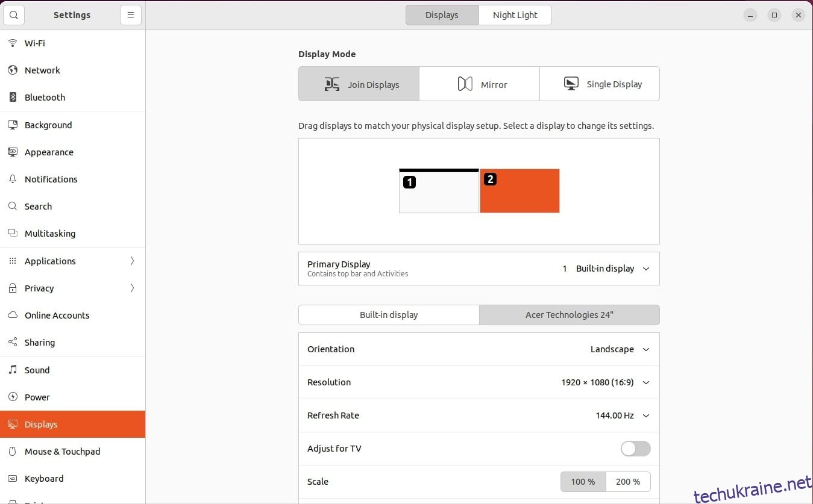Click the Single Display monitor icon
Screen dimensions: 813x504
[x=571, y=84]
